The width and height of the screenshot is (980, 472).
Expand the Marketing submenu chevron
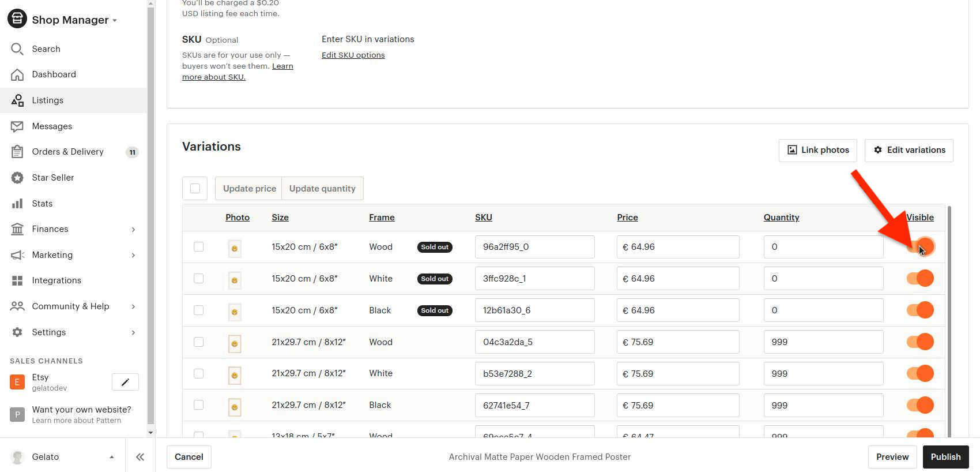pyautogui.click(x=133, y=255)
